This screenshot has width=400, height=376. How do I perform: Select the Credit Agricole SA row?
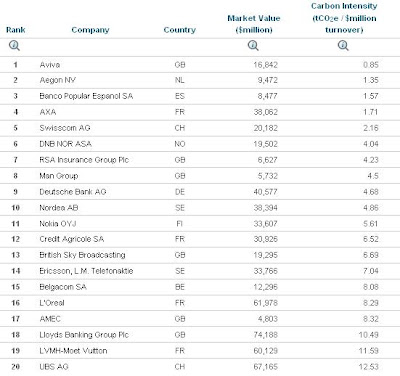[200, 239]
